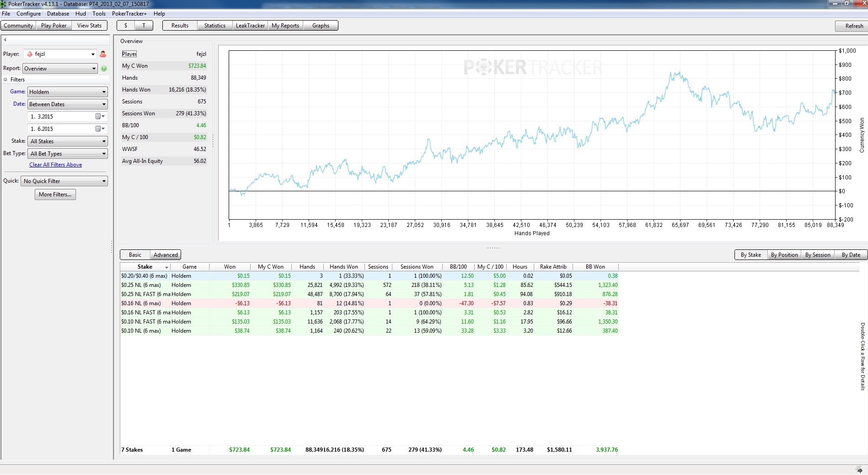Select the $0.25 NL (6 max) row
This screenshot has width=868, height=475.
[370, 285]
